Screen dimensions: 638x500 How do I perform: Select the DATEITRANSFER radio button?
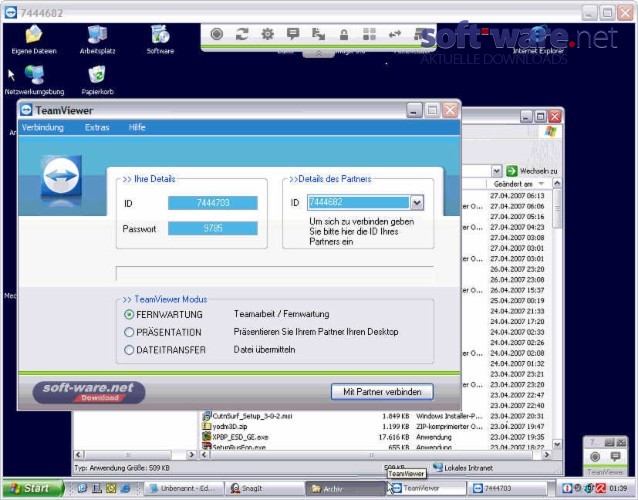pos(129,350)
